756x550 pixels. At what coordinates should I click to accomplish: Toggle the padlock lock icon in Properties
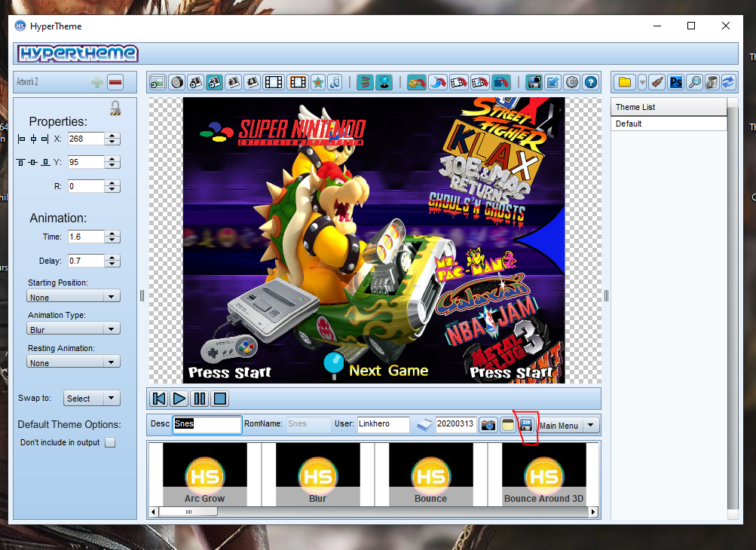(x=115, y=108)
